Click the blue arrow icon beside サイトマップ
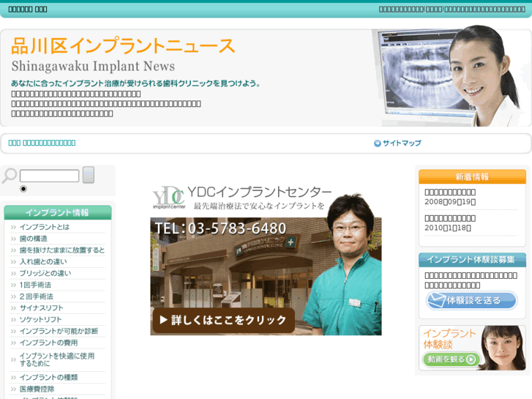The height and width of the screenshot is (399, 532). [378, 143]
